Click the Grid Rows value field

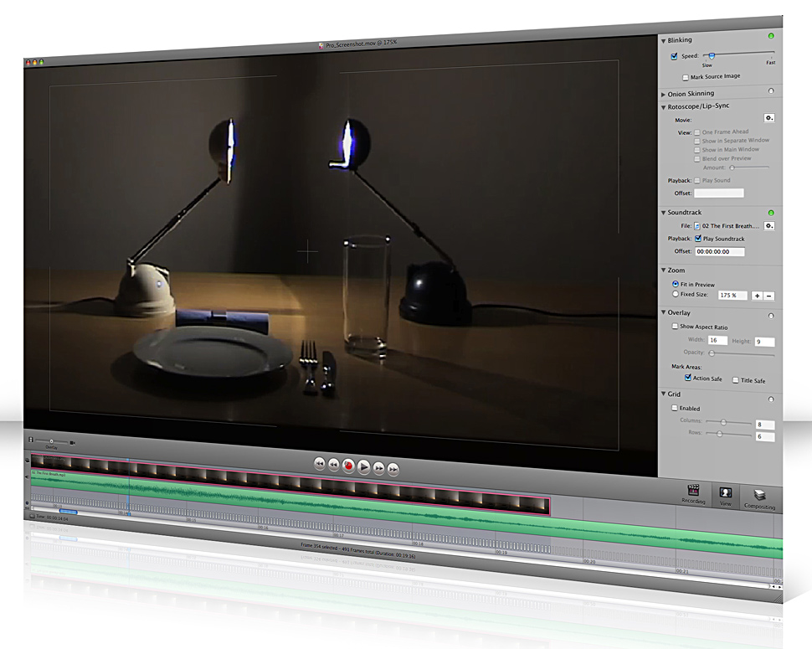[765, 436]
